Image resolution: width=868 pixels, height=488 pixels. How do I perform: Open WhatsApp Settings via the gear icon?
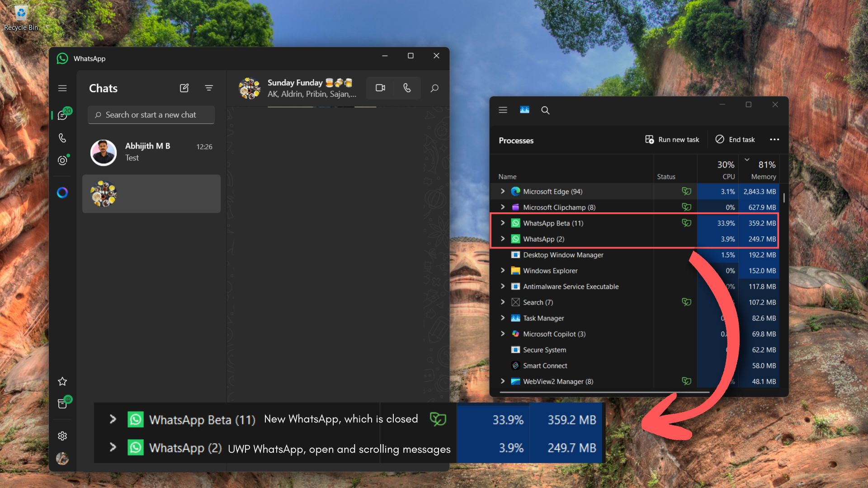pyautogui.click(x=62, y=436)
